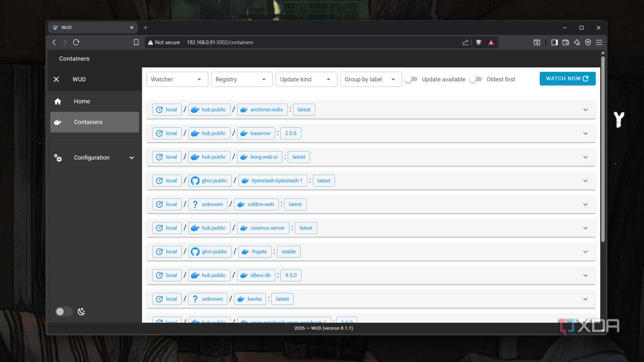Click the Docker whale icon on baserow's hub.public chip
This screenshot has height=362, width=644.
tap(195, 133)
